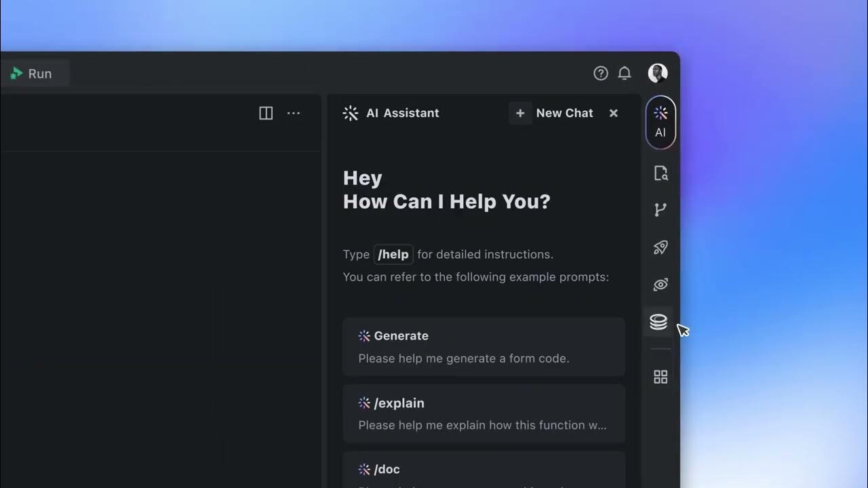The image size is (868, 488).
Task: Click "You can refer to the following example prompts:" text
Action: tap(476, 277)
